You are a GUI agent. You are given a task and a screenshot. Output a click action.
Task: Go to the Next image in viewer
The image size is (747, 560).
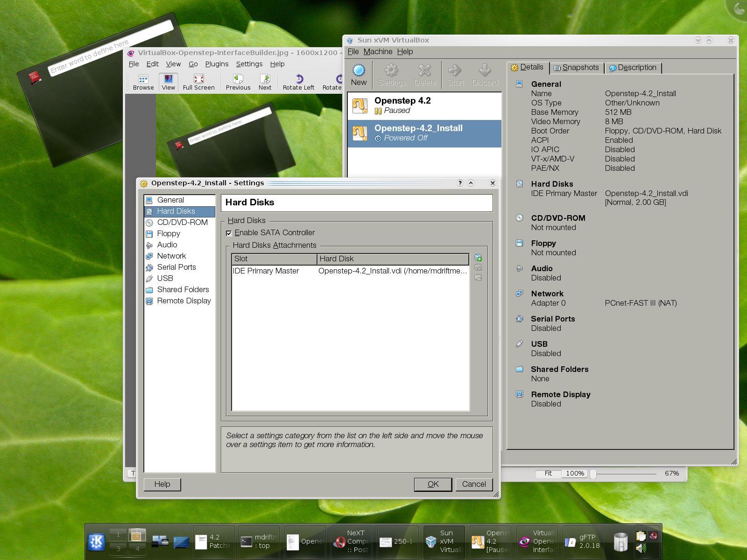click(265, 82)
